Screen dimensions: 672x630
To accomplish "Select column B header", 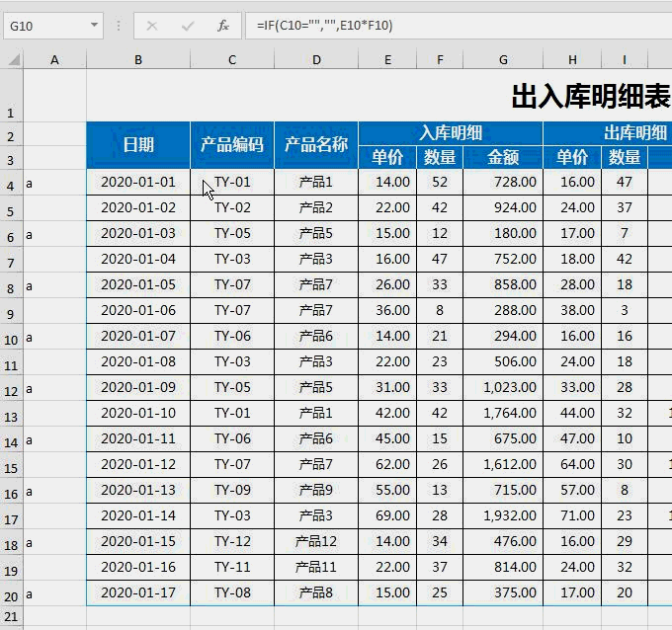I will pyautogui.click(x=138, y=60).
